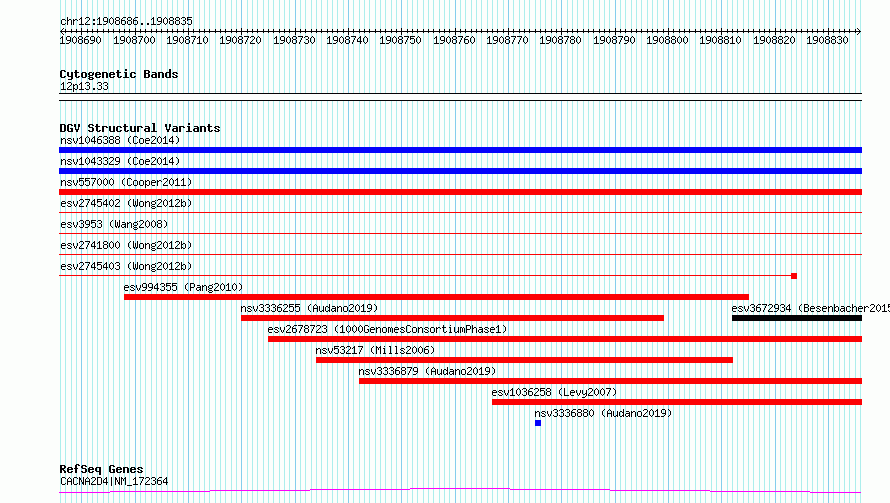Open the esv2741800 (Wong2012b) label
Screen dimensions: 890x503
point(126,245)
